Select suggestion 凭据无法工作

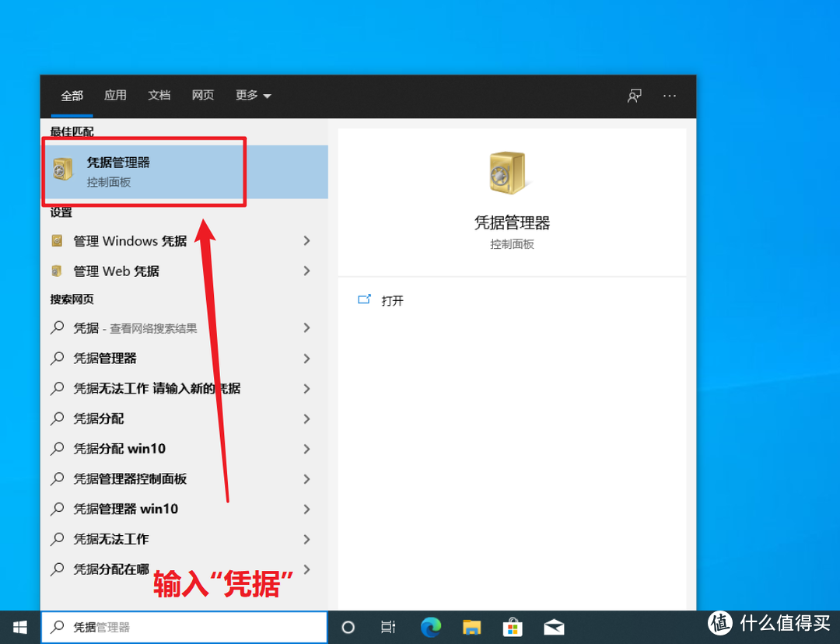(x=184, y=539)
